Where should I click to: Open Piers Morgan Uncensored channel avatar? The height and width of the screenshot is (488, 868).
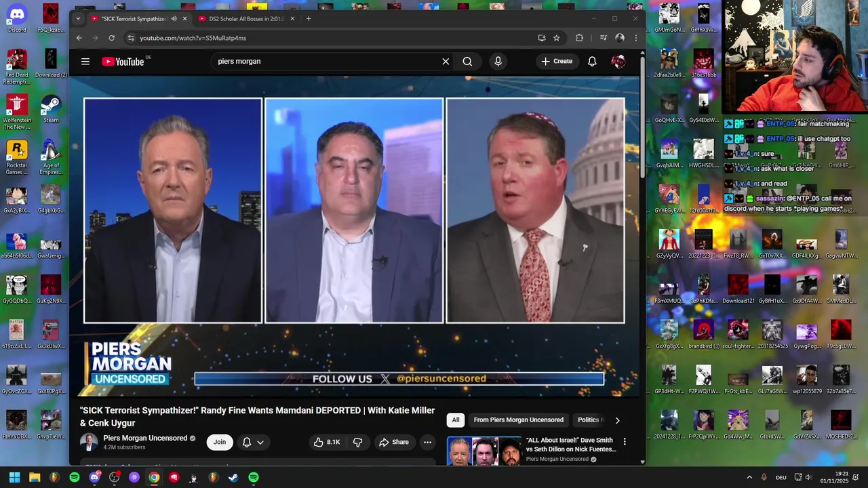coord(89,442)
